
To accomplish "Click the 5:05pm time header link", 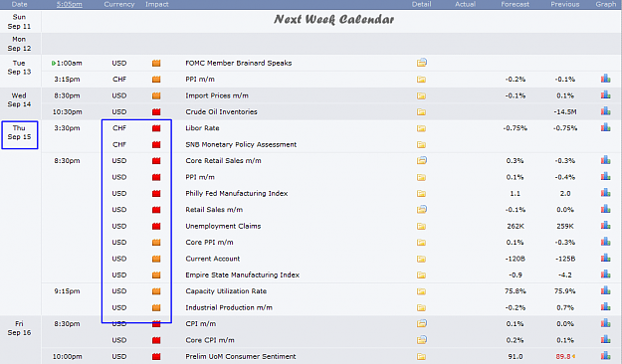I will 69,4.
